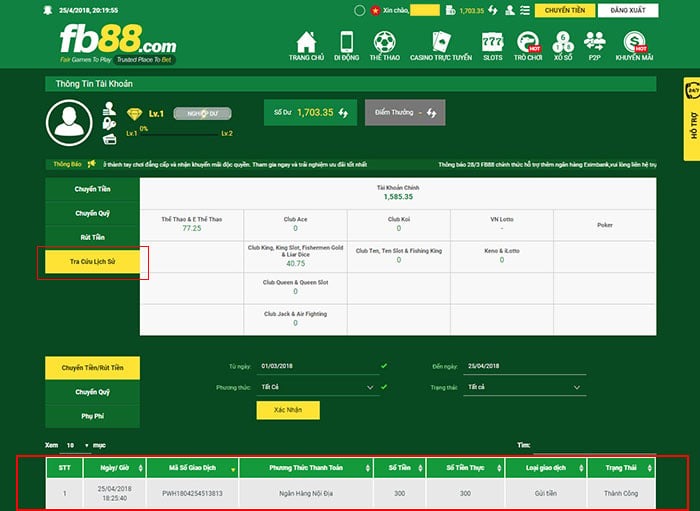Switch to Phụ Phí history tab
700x511 pixels.
(92, 416)
